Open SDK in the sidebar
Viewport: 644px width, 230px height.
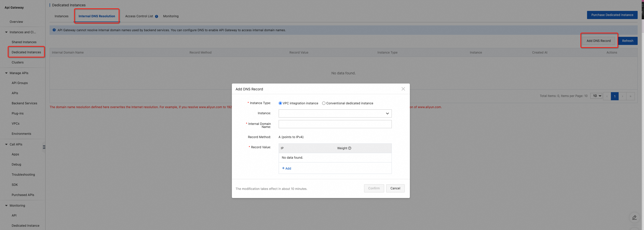(x=15, y=185)
